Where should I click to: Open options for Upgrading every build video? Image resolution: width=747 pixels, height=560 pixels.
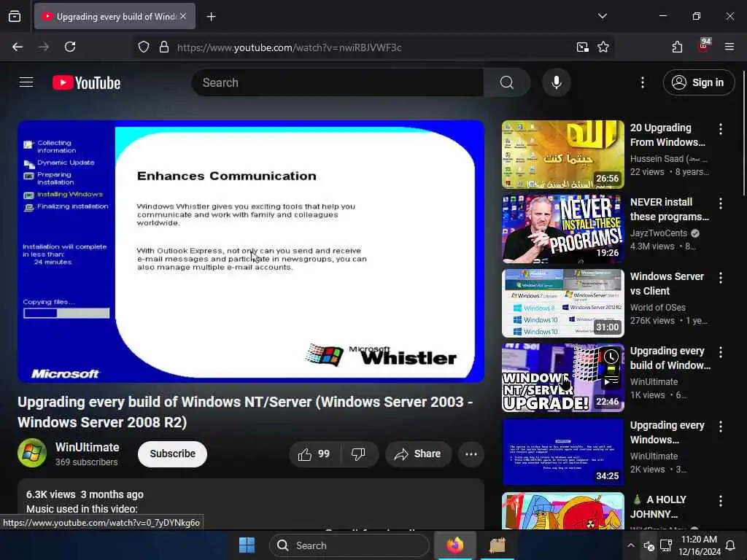coord(720,352)
